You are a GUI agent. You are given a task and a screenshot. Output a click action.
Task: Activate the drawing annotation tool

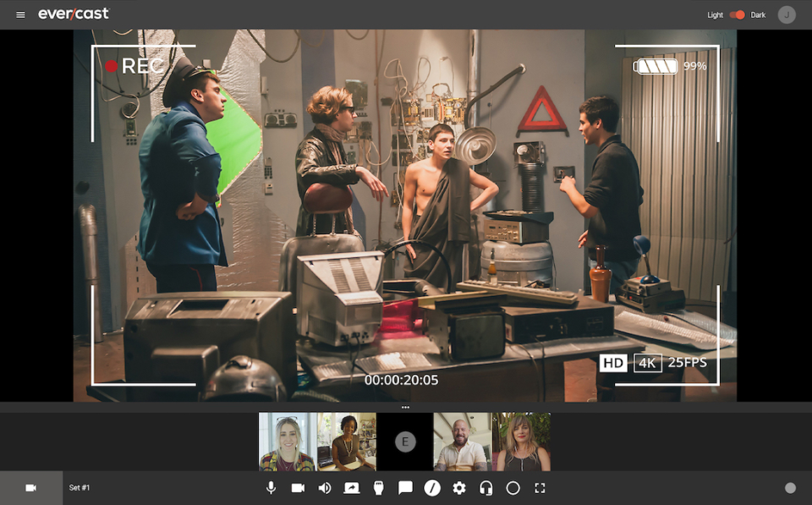pos(432,488)
